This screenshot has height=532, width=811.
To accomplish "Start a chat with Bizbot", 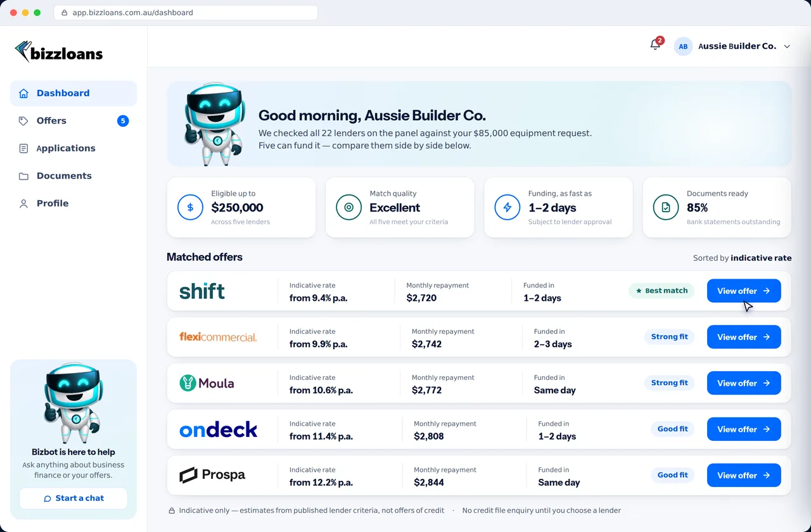I will point(73,498).
